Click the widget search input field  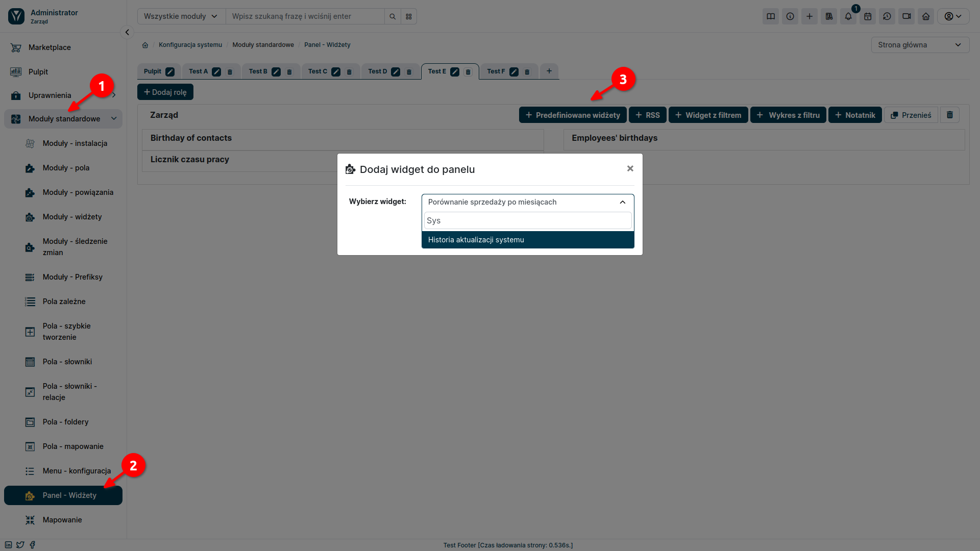[527, 220]
